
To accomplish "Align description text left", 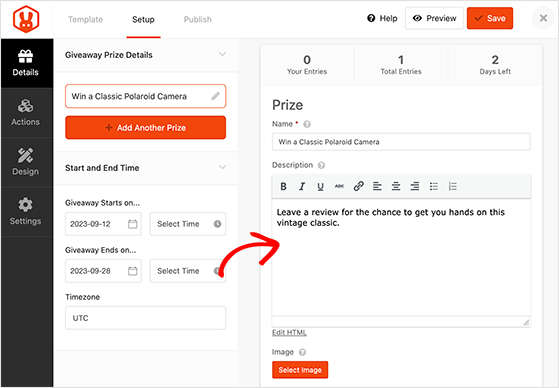I will [377, 186].
